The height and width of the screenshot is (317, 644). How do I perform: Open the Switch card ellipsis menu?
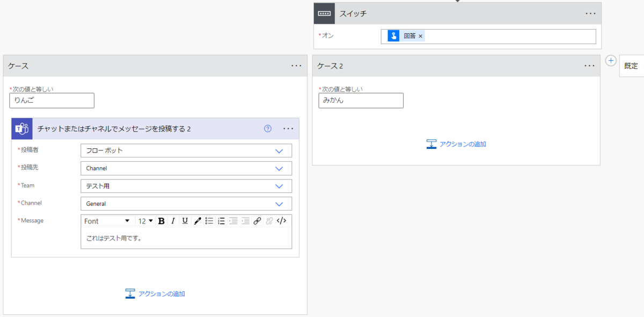(591, 13)
